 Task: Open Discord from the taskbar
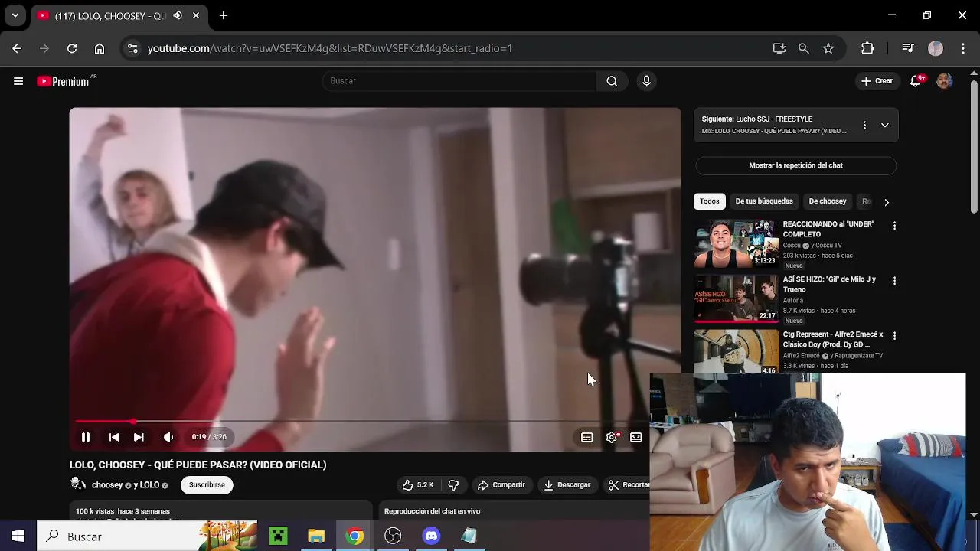point(431,536)
